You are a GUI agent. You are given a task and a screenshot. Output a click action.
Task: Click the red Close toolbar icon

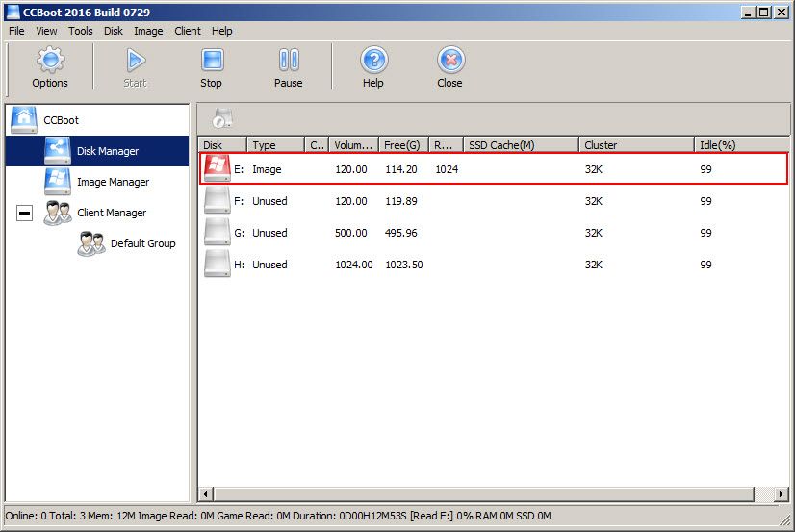coord(450,60)
